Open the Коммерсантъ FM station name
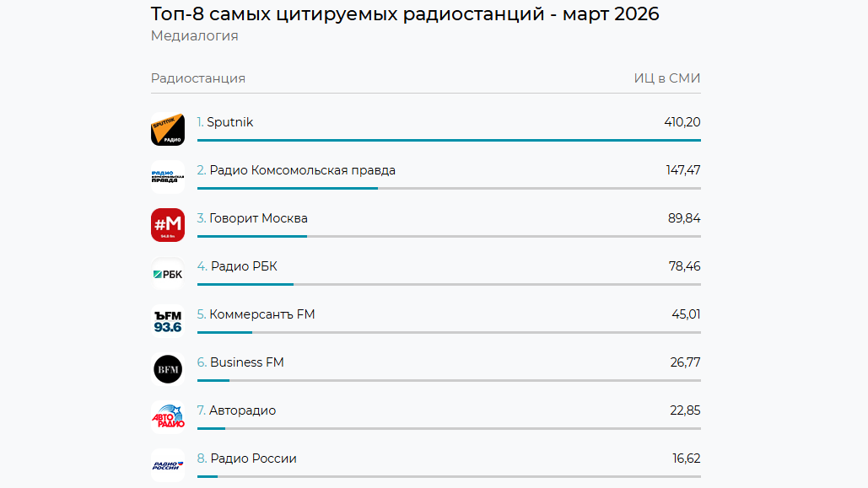This screenshot has width=868, height=488. click(x=261, y=314)
